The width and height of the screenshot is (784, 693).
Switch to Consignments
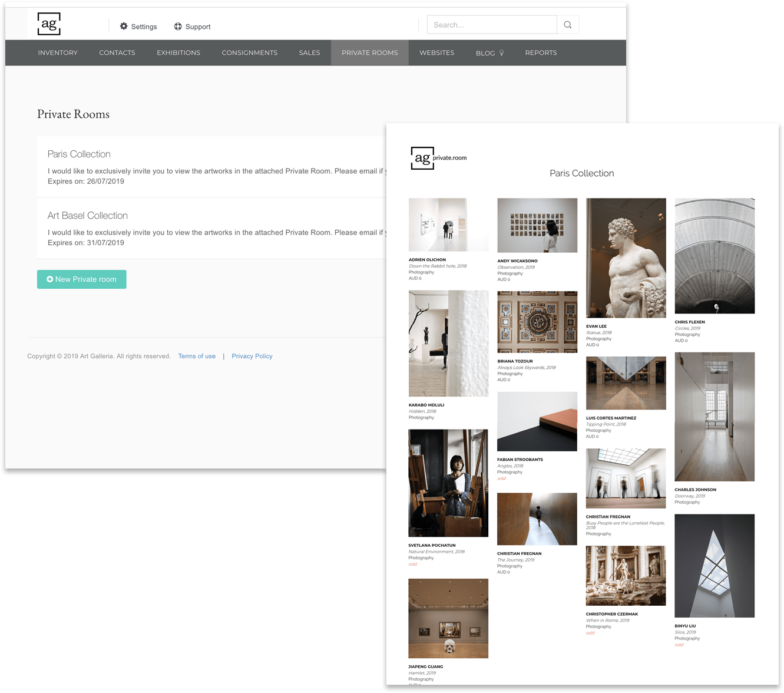click(250, 53)
